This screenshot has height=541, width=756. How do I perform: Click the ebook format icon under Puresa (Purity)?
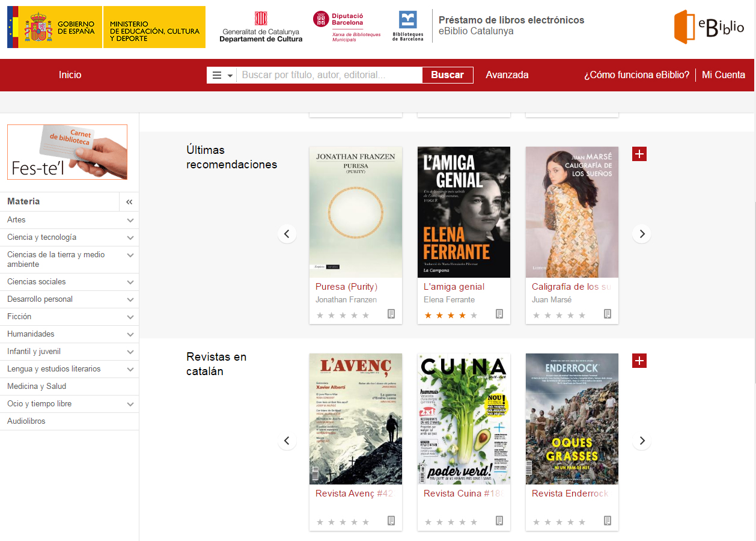391,314
